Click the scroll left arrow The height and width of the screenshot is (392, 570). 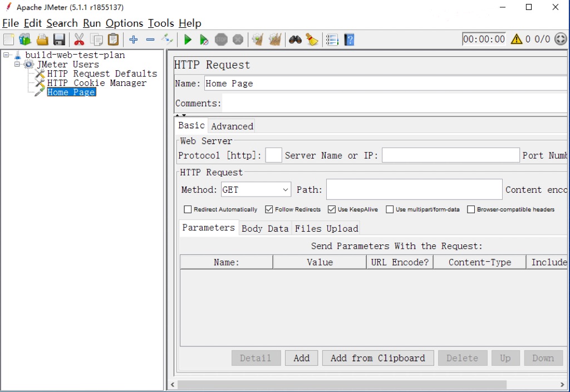pos(173,384)
